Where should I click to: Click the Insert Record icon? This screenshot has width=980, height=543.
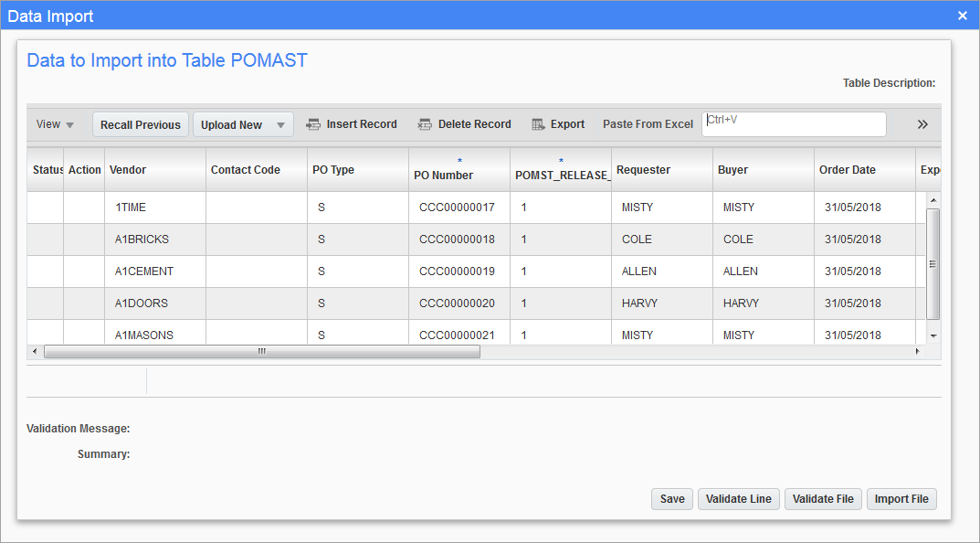click(x=313, y=124)
